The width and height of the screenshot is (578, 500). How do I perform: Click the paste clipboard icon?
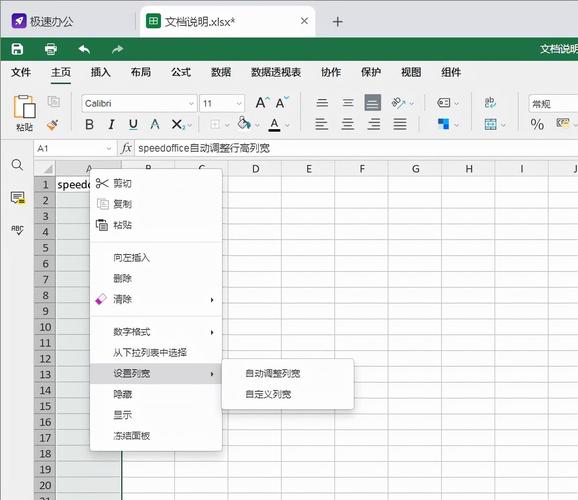[x=25, y=107]
